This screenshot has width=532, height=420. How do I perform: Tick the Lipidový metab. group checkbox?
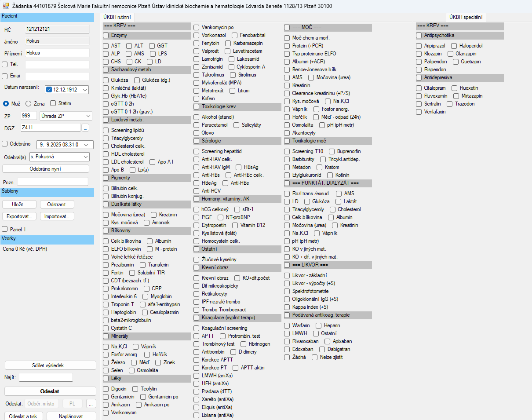click(x=106, y=120)
